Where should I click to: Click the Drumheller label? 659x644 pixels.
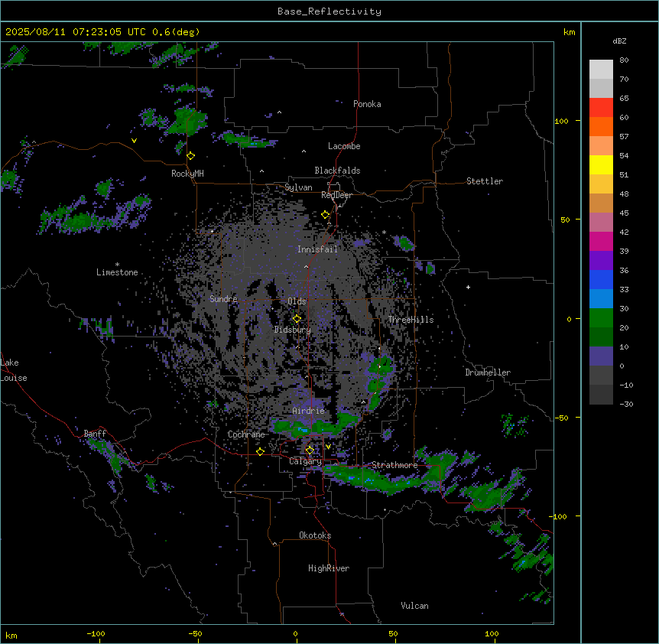pos(488,372)
